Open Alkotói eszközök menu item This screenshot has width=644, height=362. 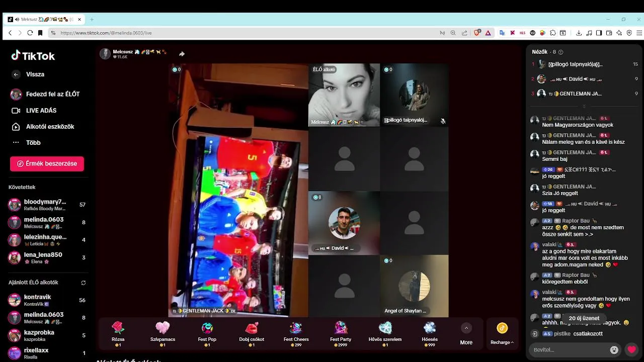(x=43, y=127)
